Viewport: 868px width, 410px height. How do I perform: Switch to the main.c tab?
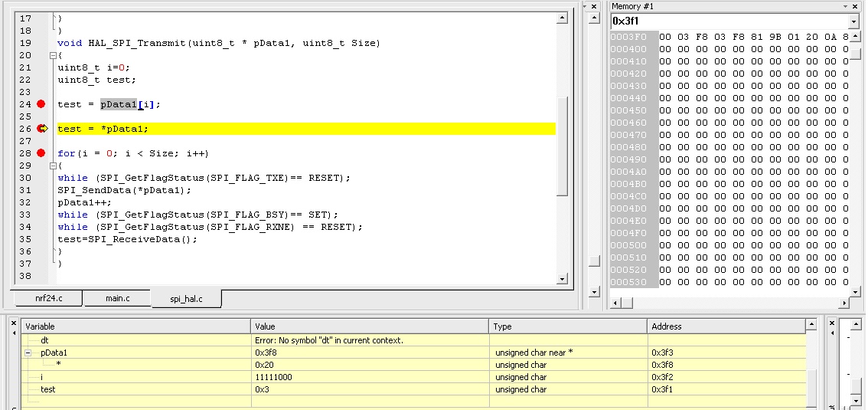pos(117,298)
